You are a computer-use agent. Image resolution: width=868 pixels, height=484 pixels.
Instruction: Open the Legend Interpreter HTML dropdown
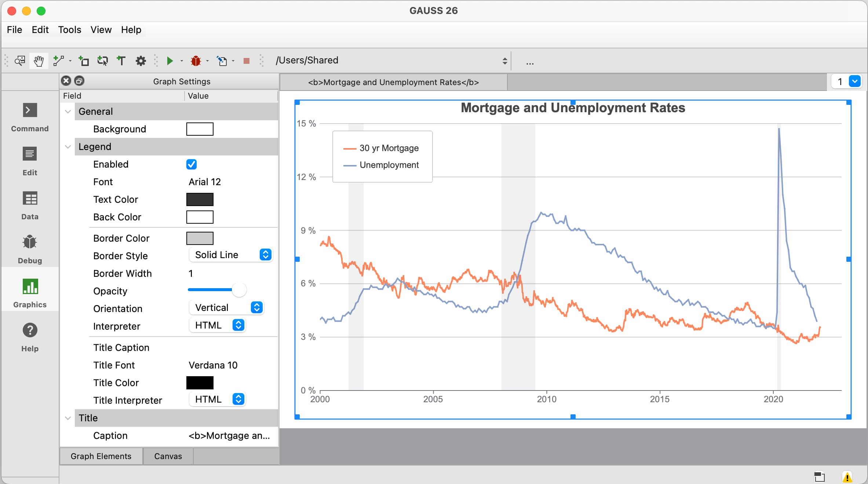217,325
